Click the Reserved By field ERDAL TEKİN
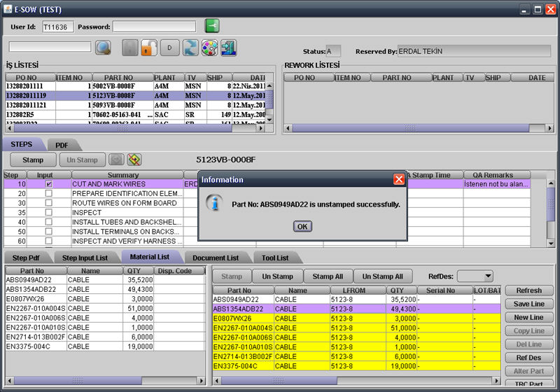 point(474,51)
